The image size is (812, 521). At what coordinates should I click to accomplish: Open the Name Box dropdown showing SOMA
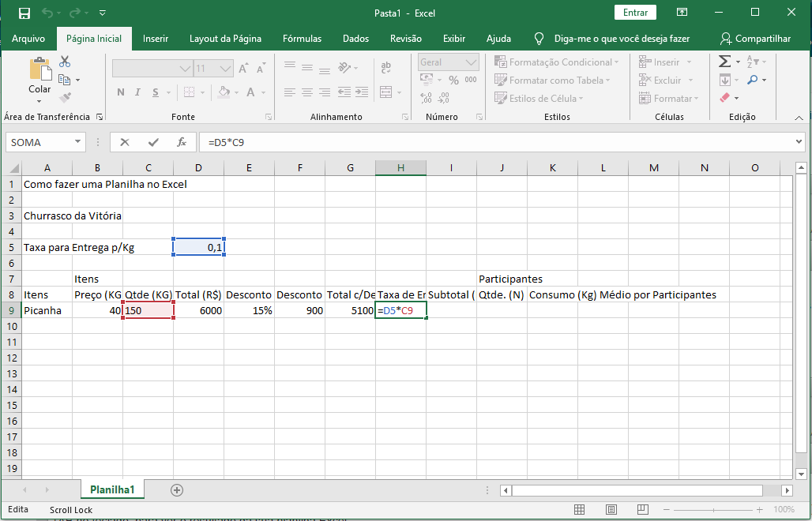click(x=78, y=142)
